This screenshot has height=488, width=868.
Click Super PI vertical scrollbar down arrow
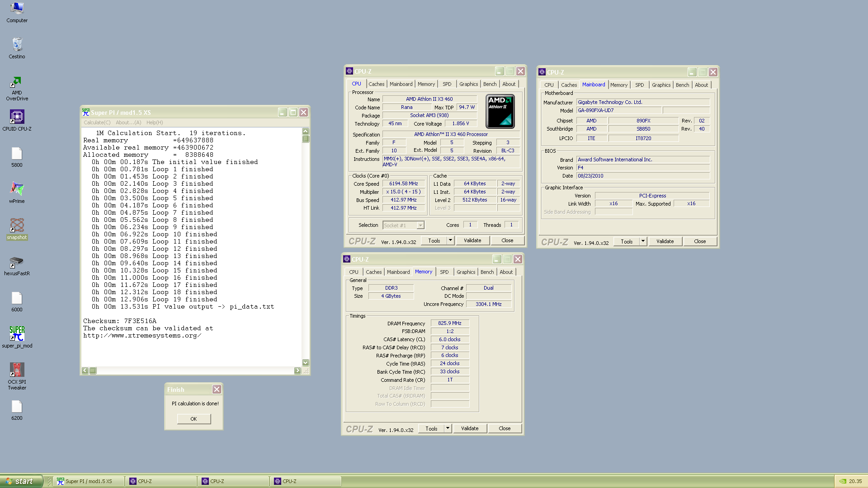point(306,362)
